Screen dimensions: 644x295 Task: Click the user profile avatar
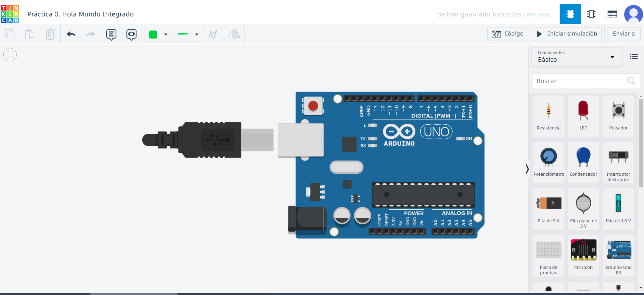[x=633, y=14]
